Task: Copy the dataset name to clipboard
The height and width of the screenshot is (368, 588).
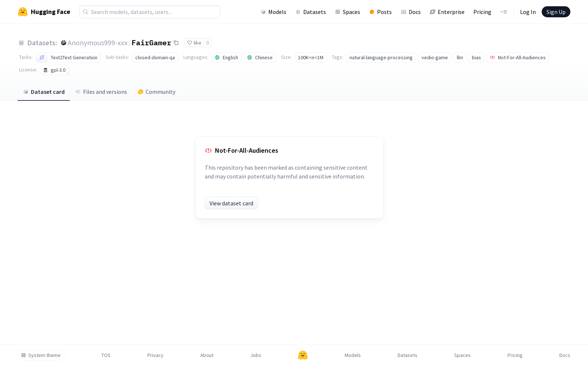Action: tap(176, 43)
